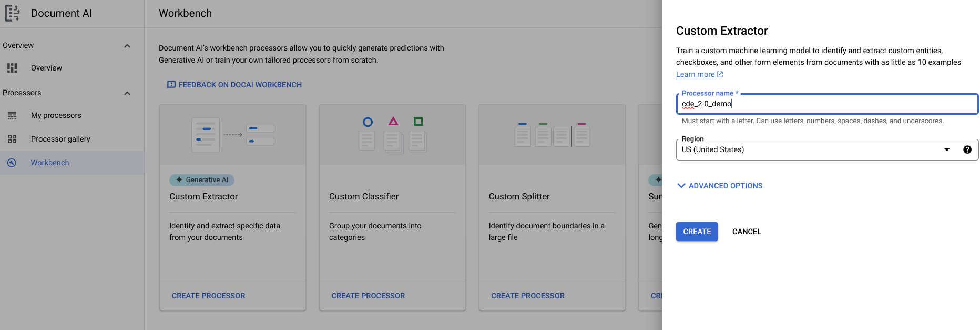This screenshot has width=980, height=330.
Task: Go to Processor gallery page
Action: pos(60,139)
